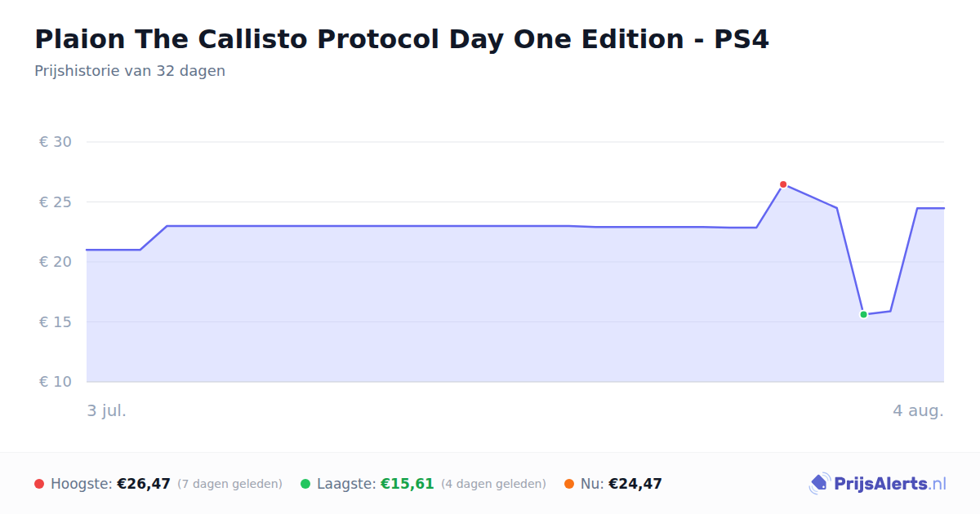Click the € 30 axis label
Viewport: 980px width, 514px height.
coord(56,142)
